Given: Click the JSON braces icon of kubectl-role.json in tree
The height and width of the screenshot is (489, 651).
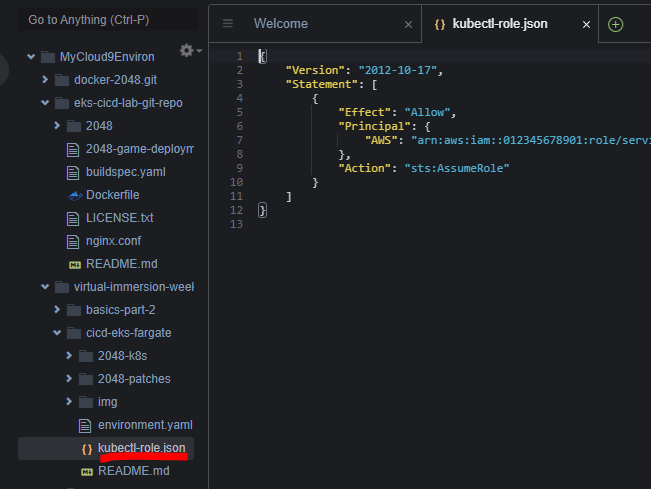Looking at the screenshot, I should click(x=87, y=449).
